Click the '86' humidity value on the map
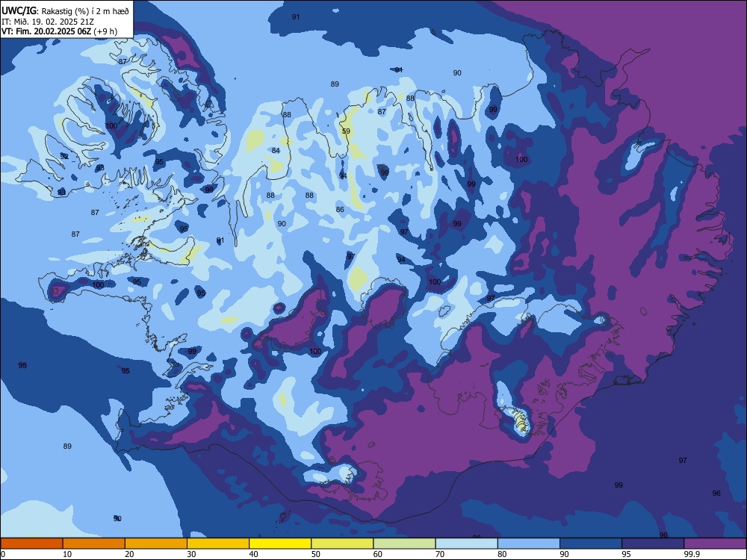 click(x=340, y=210)
